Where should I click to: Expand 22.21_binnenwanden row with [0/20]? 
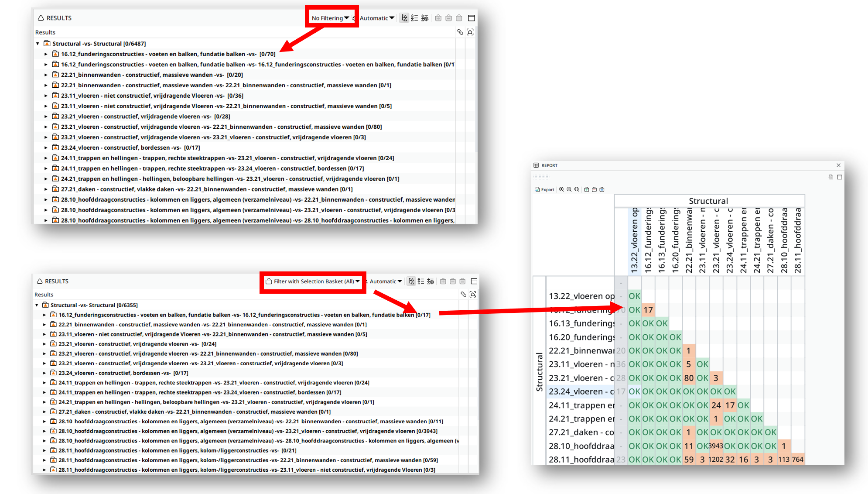[x=46, y=75]
